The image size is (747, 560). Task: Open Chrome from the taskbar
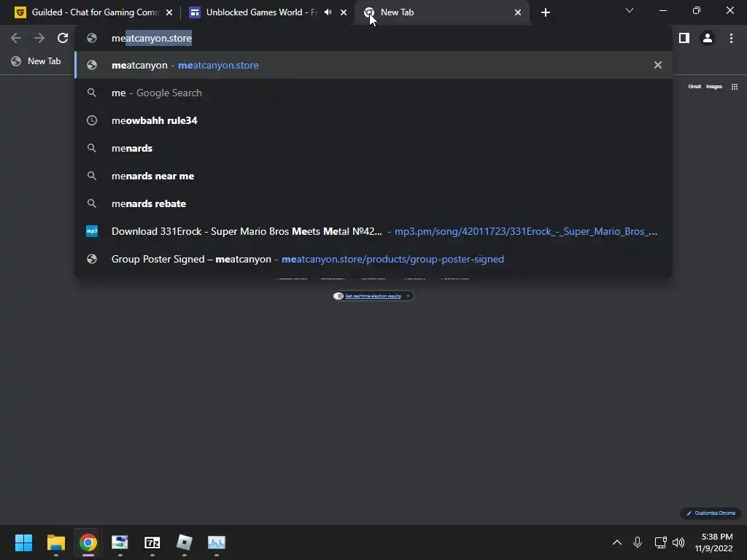88,542
